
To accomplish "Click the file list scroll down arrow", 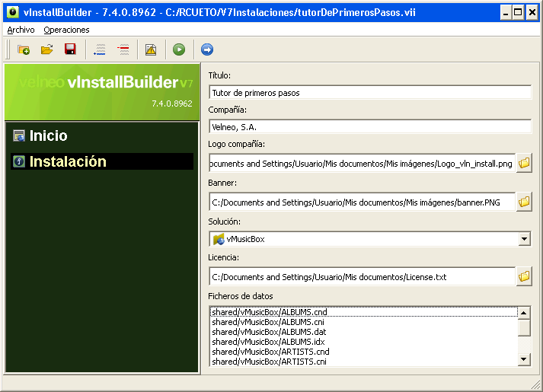I will (x=524, y=359).
